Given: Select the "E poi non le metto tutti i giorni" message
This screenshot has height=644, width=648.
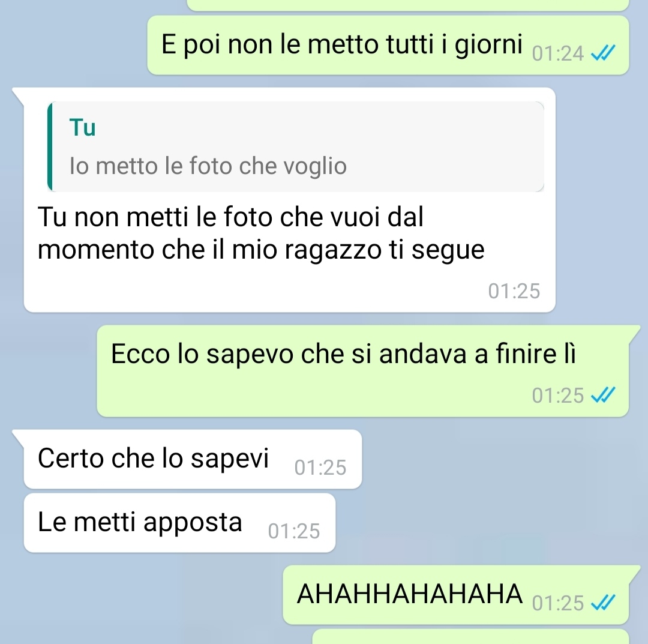Looking at the screenshot, I should click(388, 45).
